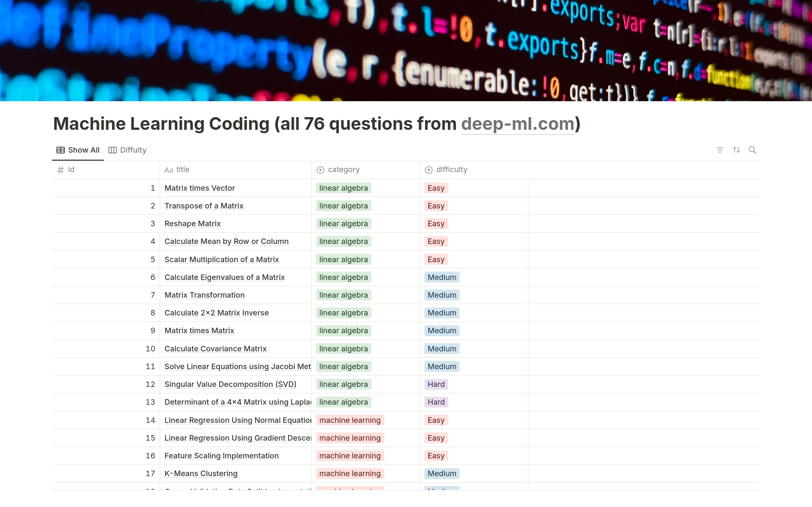This screenshot has height=507, width=812.
Task: Click the id cell of row 12
Action: (106, 384)
